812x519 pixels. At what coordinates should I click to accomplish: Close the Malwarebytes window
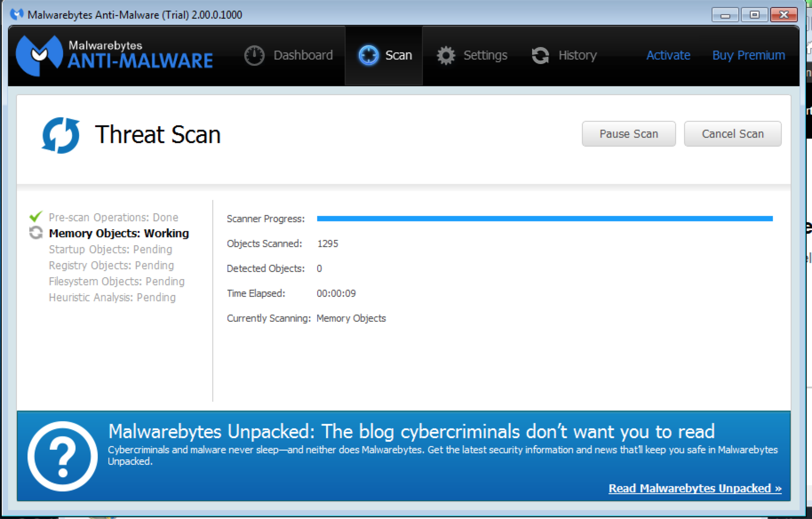[784, 15]
